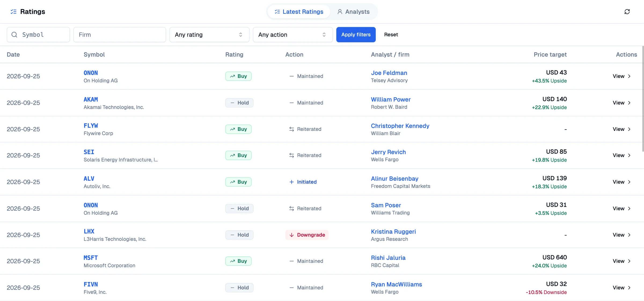Click the Buy badge for ALV

(x=238, y=182)
